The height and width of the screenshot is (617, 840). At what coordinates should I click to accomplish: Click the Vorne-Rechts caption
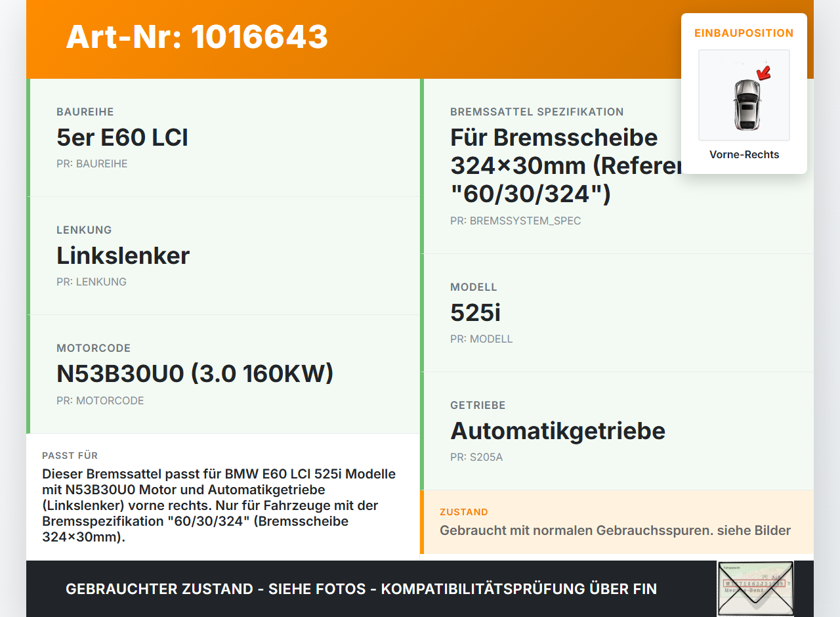click(744, 155)
